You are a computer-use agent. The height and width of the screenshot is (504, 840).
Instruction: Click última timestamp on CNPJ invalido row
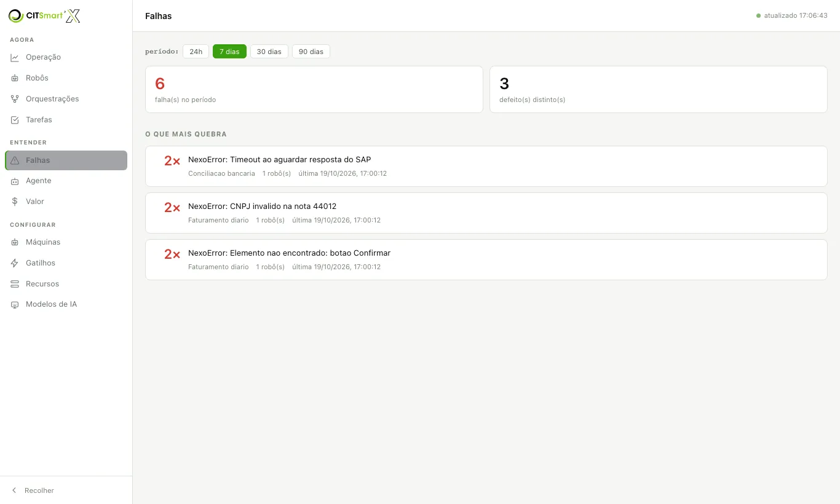pyautogui.click(x=336, y=220)
